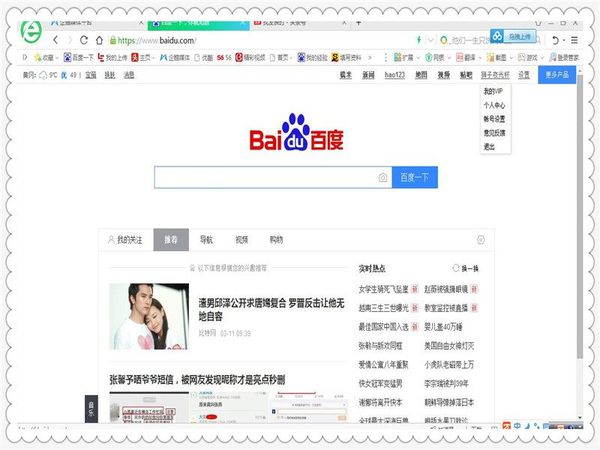This screenshot has height=450, width=600.
Task: Choose 帐号设置 in the user dropdown menu
Action: 494,118
